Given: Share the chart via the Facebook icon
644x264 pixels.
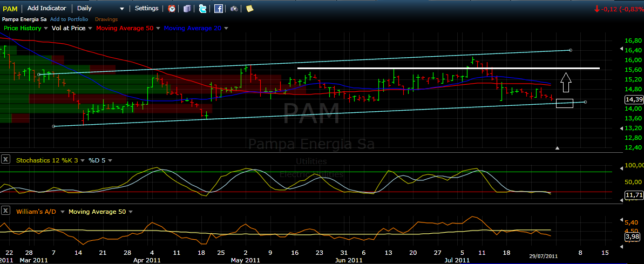Looking at the screenshot, I should (x=219, y=8).
